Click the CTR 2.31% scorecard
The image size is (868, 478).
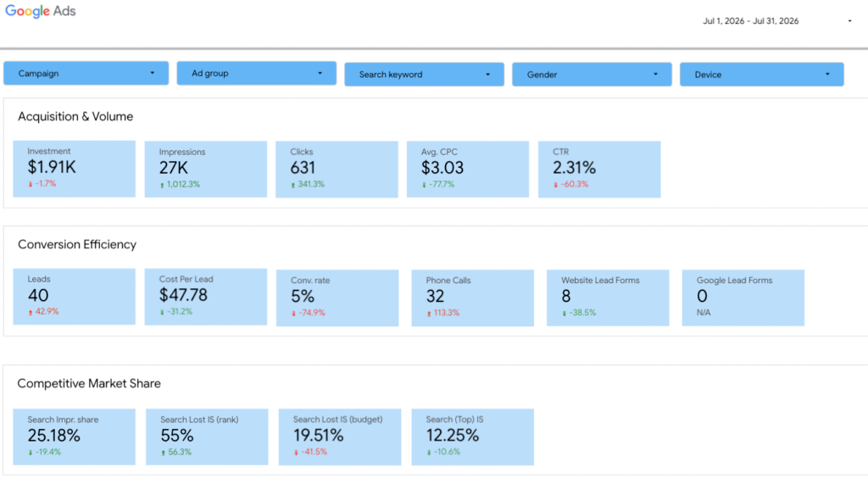pyautogui.click(x=599, y=169)
